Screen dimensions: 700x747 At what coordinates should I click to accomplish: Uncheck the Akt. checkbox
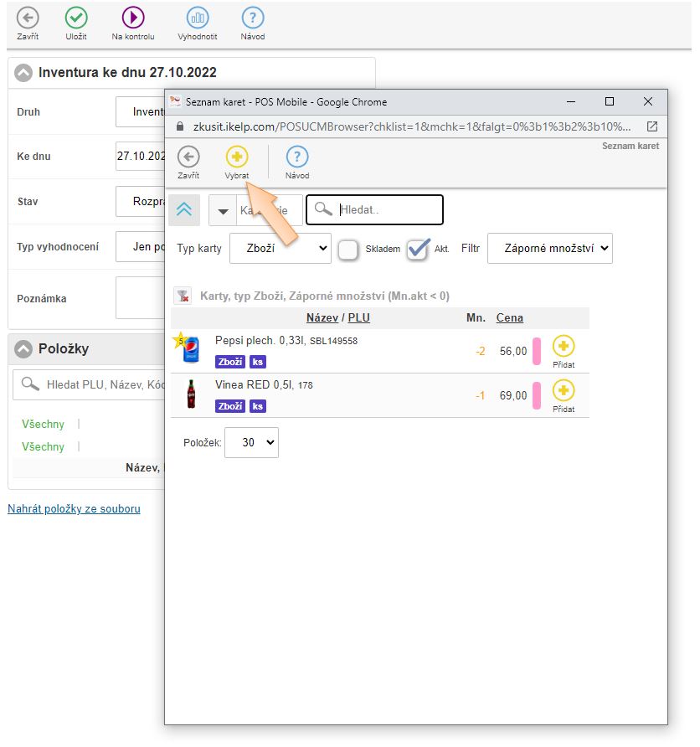coord(417,249)
